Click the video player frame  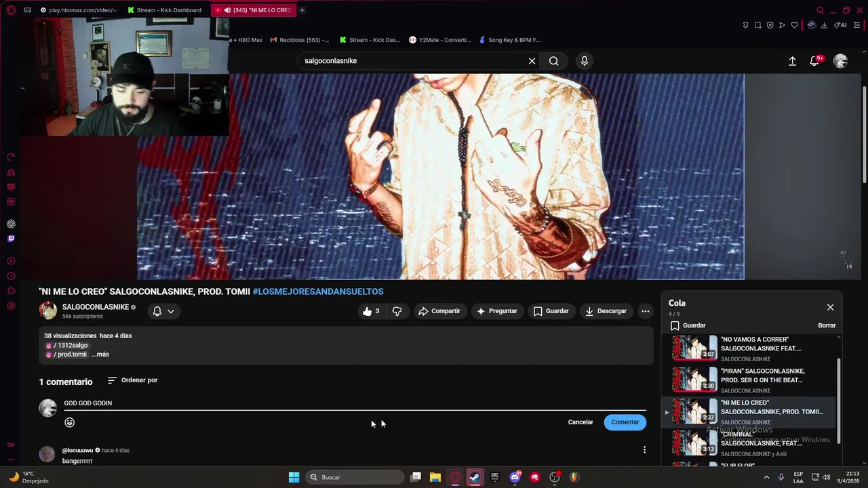pyautogui.click(x=441, y=176)
